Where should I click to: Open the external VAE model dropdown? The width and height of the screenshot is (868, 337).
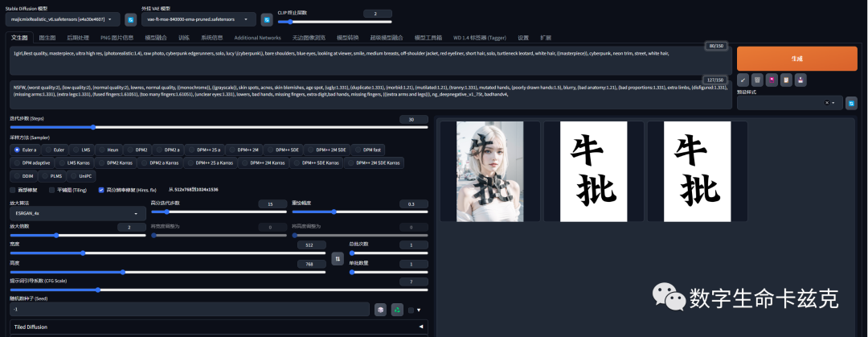[x=199, y=19]
